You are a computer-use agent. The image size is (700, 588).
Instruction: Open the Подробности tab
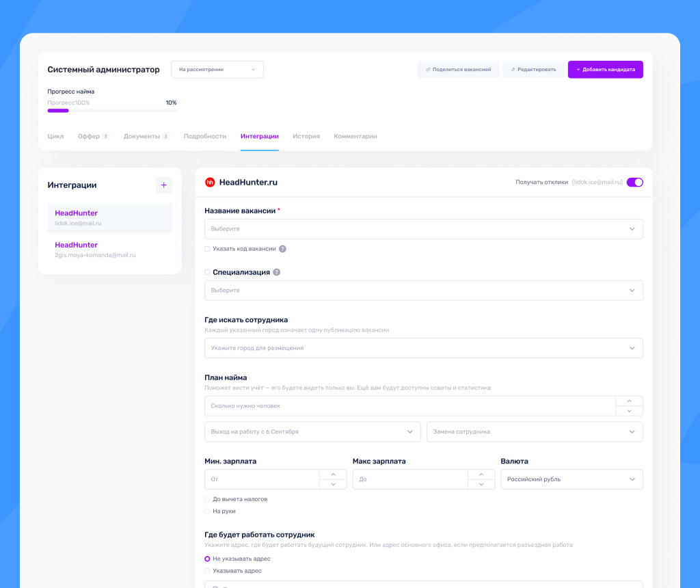coord(205,136)
